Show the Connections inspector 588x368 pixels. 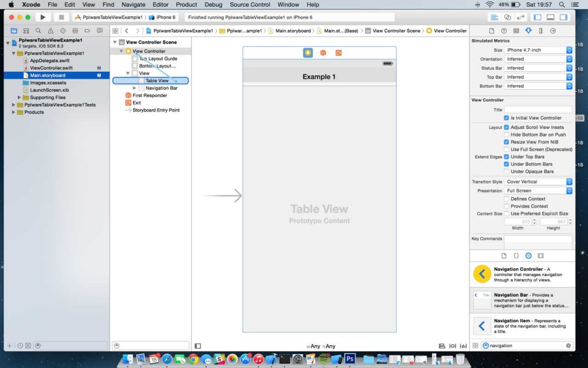[x=552, y=30]
